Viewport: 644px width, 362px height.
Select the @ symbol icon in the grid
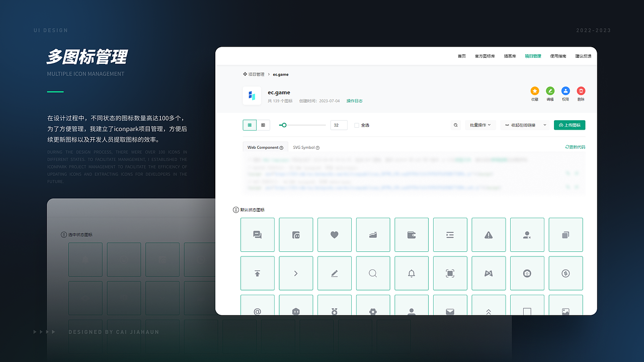coord(257,312)
